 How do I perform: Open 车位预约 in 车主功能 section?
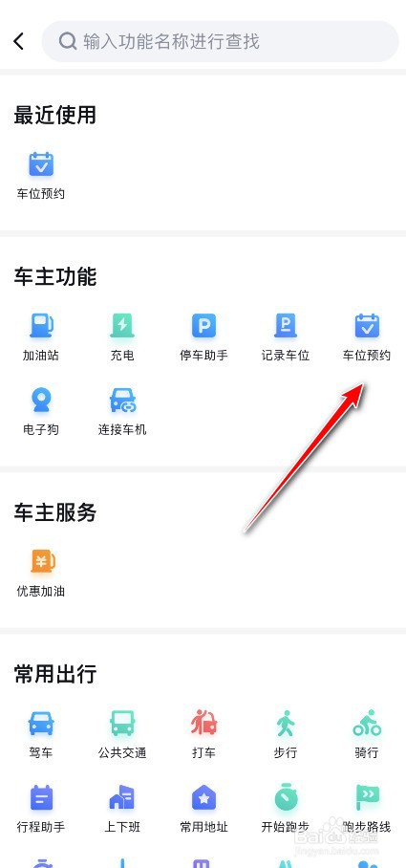(366, 336)
